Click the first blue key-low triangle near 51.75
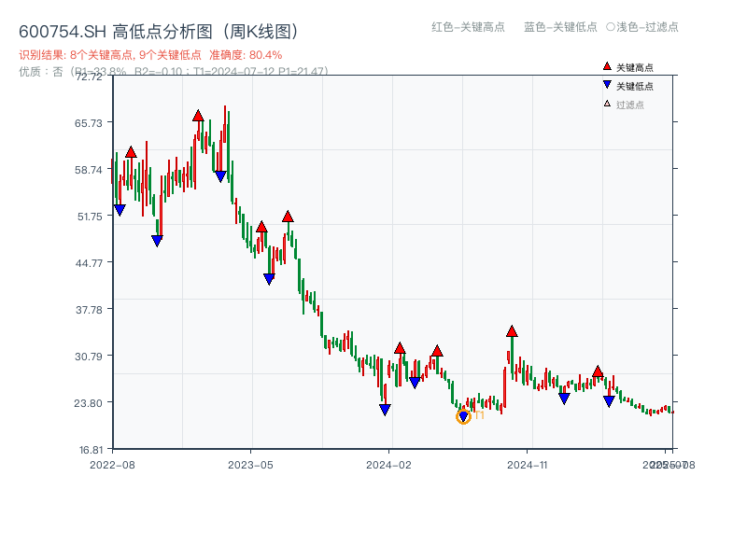The width and height of the screenshot is (747, 560). click(120, 210)
